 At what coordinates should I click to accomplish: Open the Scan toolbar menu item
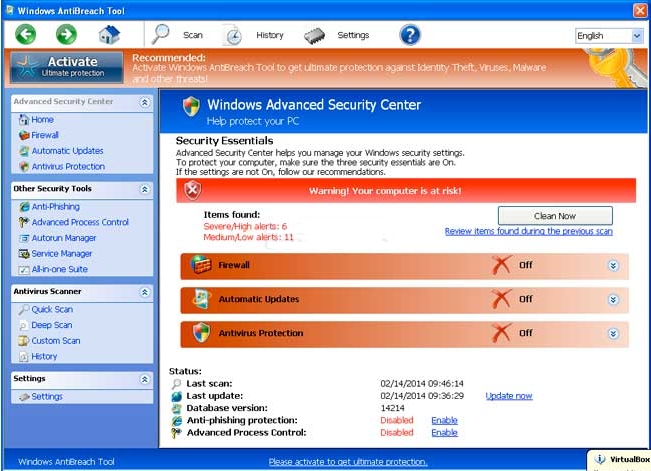coord(193,35)
